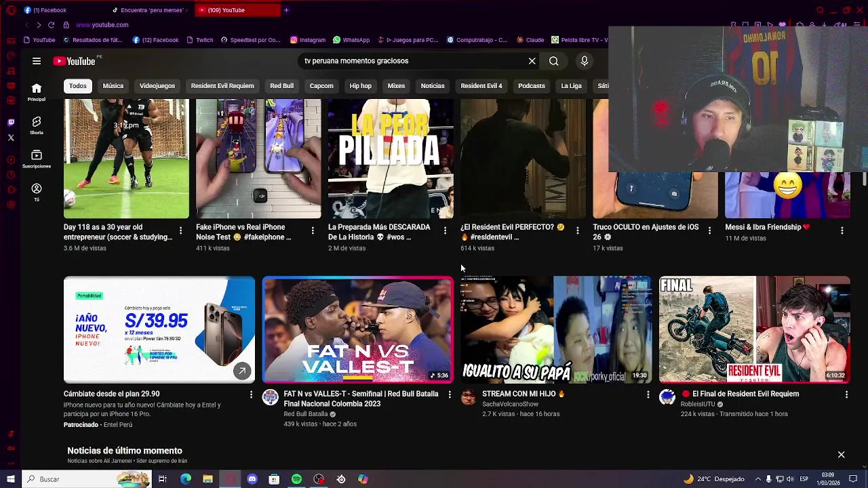Open options menu of FAT N vs VALLES-T video
The image size is (868, 488).
(449, 394)
